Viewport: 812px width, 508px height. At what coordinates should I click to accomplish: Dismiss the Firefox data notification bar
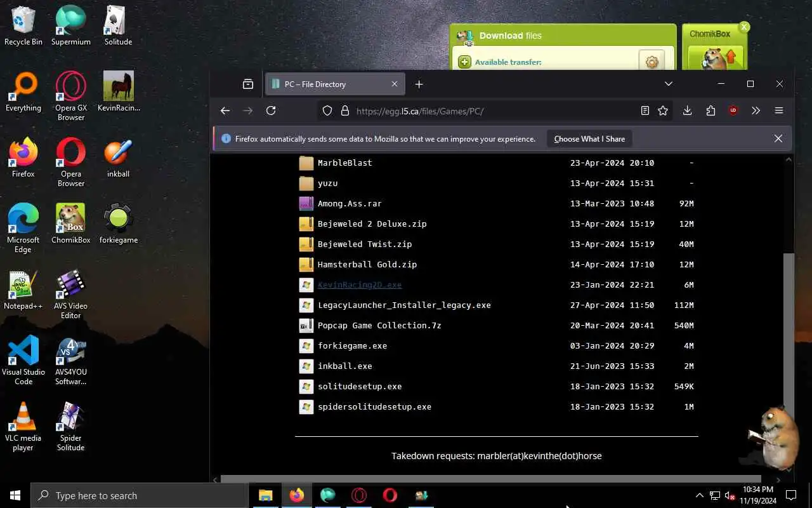pyautogui.click(x=778, y=138)
